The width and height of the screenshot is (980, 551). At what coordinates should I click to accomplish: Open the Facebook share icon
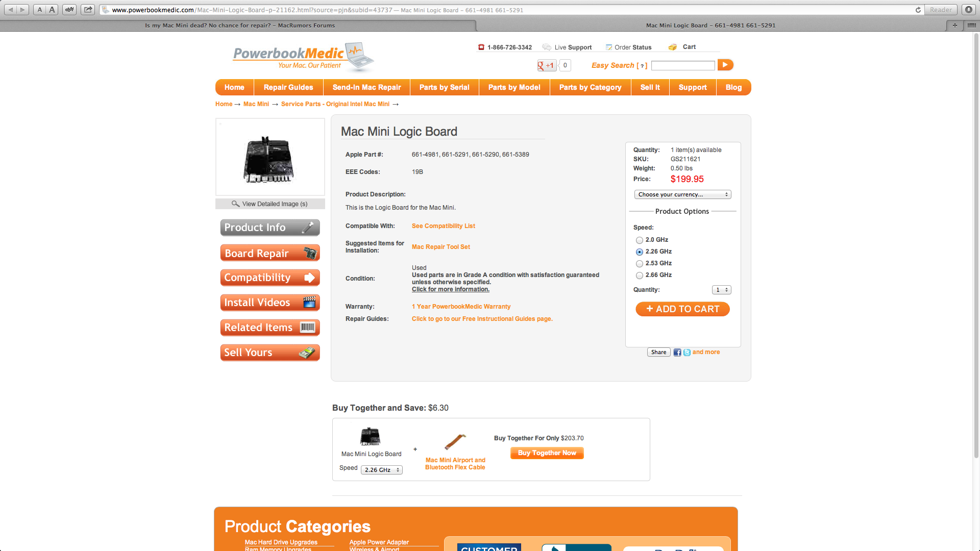click(677, 353)
